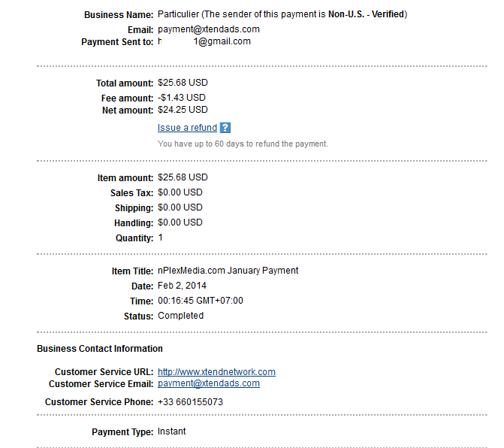Click the Completed status text
Screen dimensions: 504x448
click(180, 316)
